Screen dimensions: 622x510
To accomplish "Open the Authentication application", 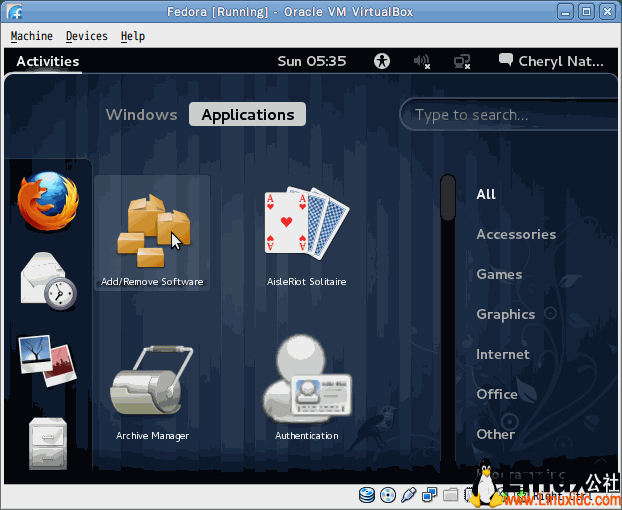I will 307,392.
